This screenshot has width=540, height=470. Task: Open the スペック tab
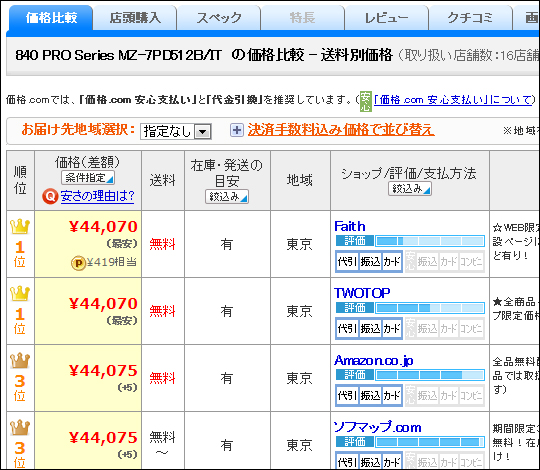click(x=219, y=18)
